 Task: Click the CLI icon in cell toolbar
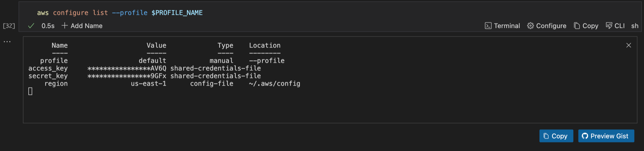pyautogui.click(x=609, y=26)
